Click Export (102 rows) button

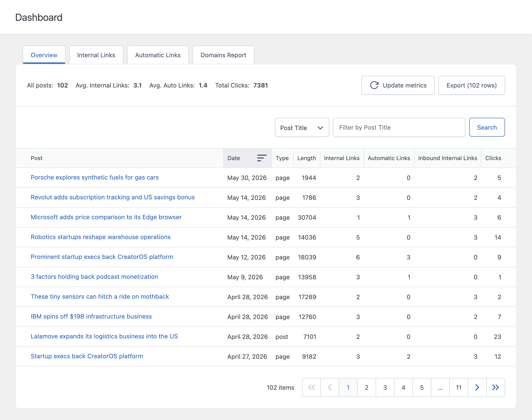click(471, 85)
